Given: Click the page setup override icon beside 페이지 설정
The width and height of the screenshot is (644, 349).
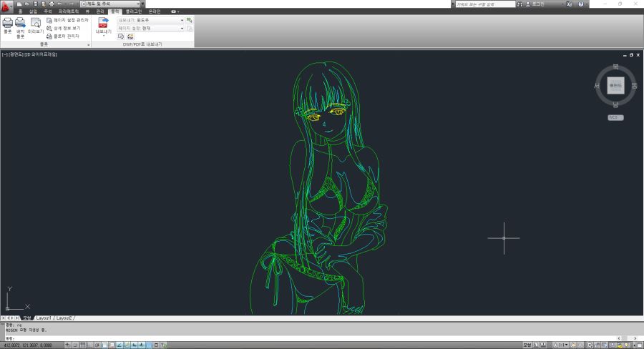Looking at the screenshot, I should click(x=190, y=29).
